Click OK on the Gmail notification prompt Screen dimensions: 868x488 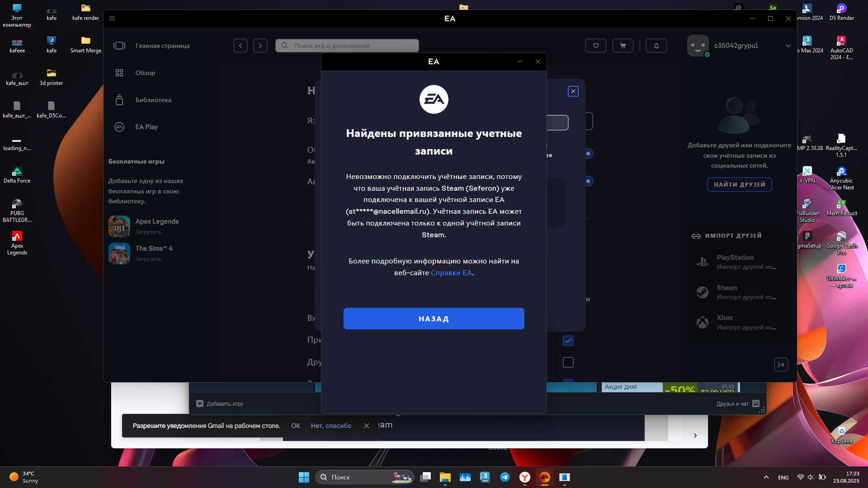pyautogui.click(x=296, y=426)
